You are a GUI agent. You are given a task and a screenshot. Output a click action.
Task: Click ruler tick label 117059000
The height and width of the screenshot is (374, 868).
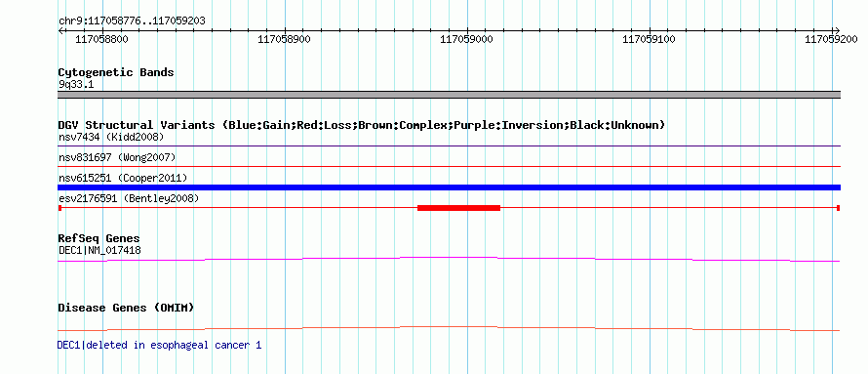pos(466,39)
